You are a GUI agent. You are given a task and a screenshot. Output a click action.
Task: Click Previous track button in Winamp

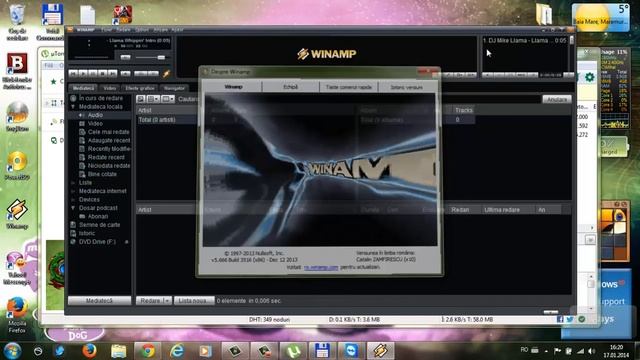click(73, 73)
